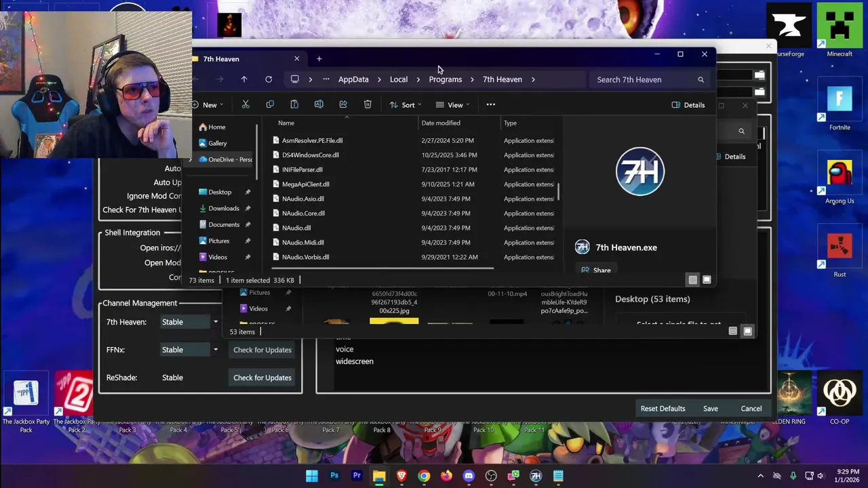Open Firefox from the taskbar
The height and width of the screenshot is (488, 868).
coord(446,476)
